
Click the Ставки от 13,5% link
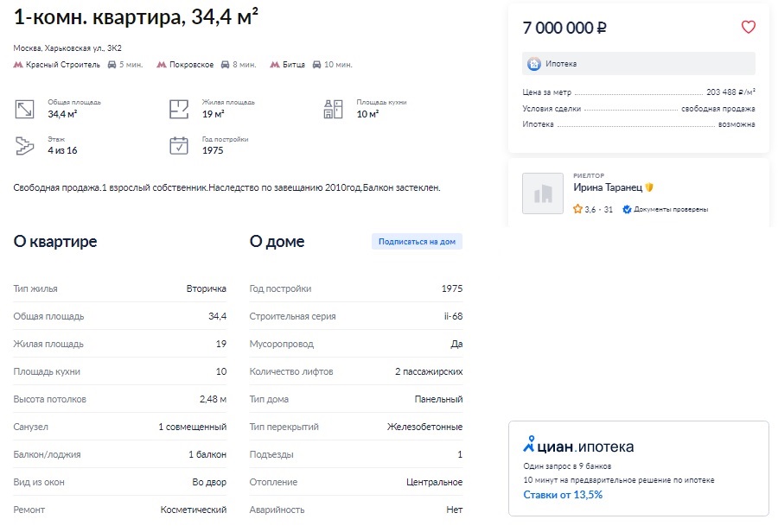[x=563, y=495]
